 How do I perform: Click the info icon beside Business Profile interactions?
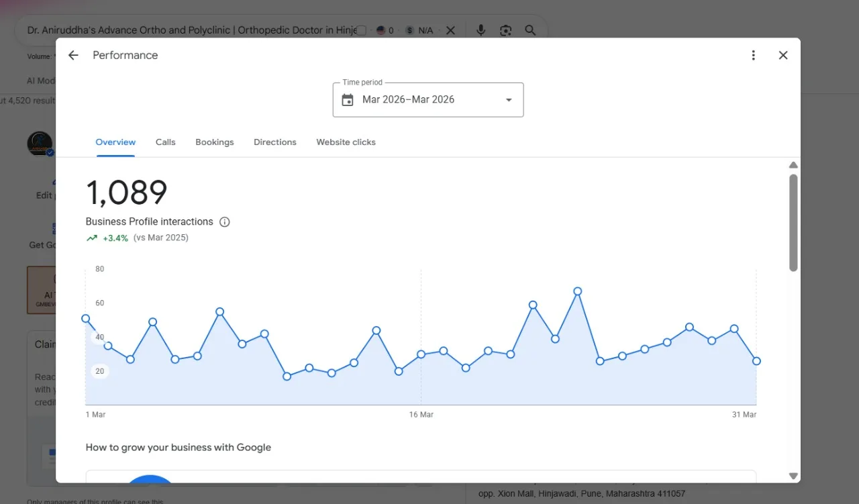225,222
